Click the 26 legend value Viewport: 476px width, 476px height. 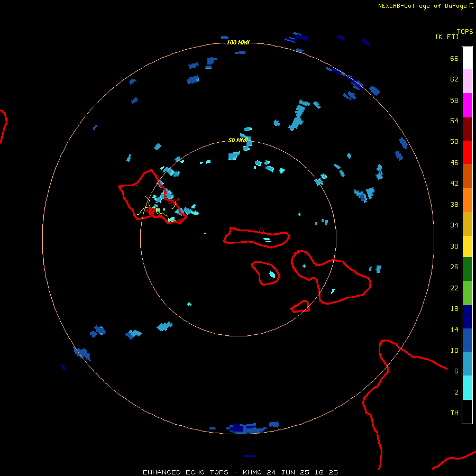tap(454, 267)
